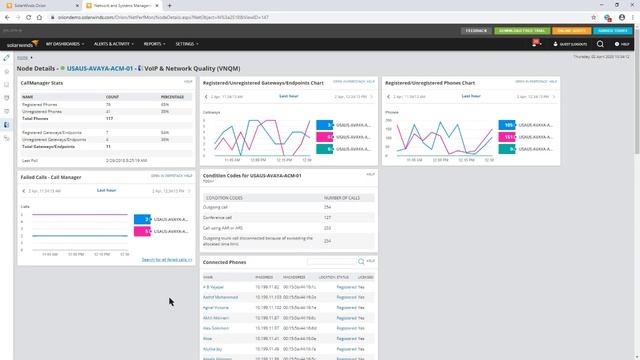Click the third icon in the left sidebar
Screen dimensions: 640x360
[x=7, y=84]
